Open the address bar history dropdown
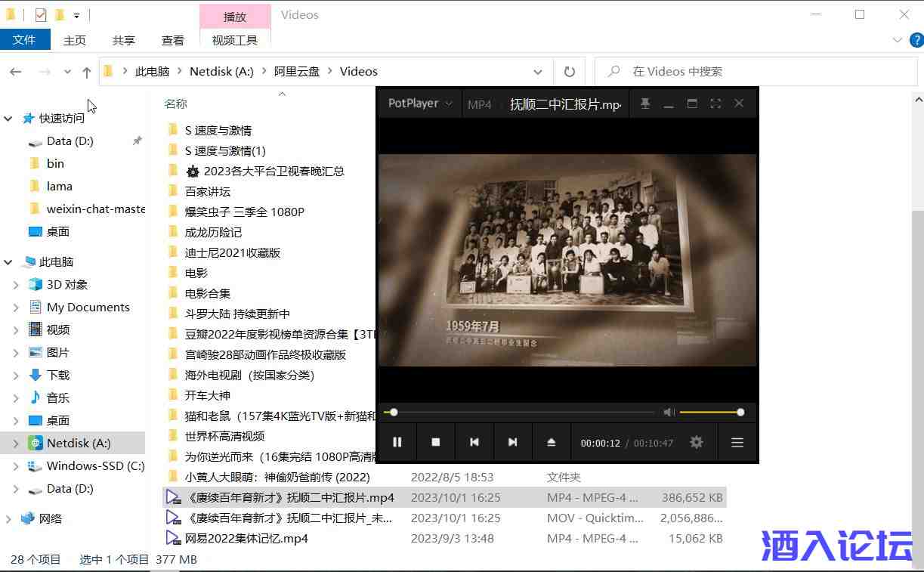The width and height of the screenshot is (924, 572). pos(538,72)
